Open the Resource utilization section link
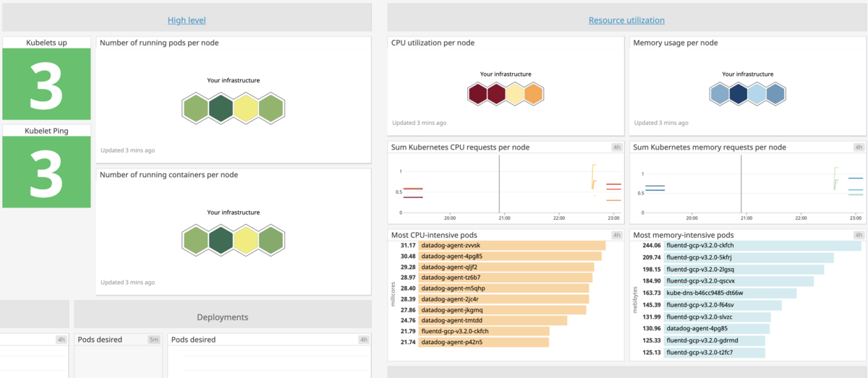Viewport: 868px width, 378px height. (x=626, y=20)
